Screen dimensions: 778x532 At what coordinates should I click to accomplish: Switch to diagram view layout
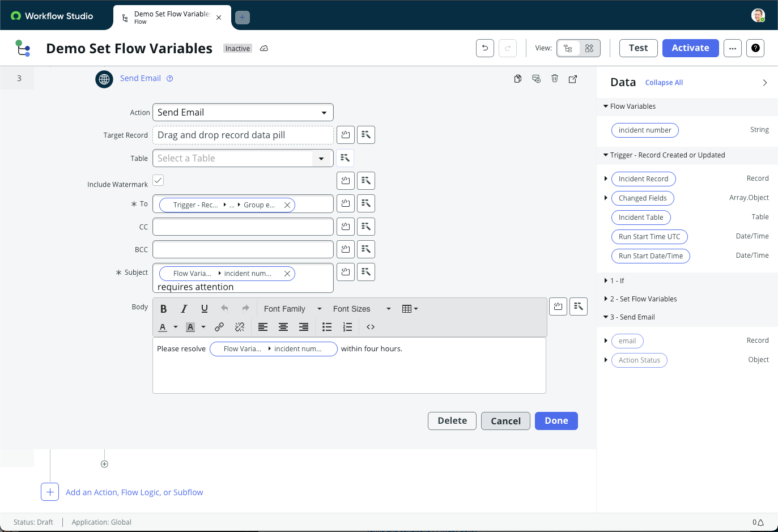click(589, 48)
